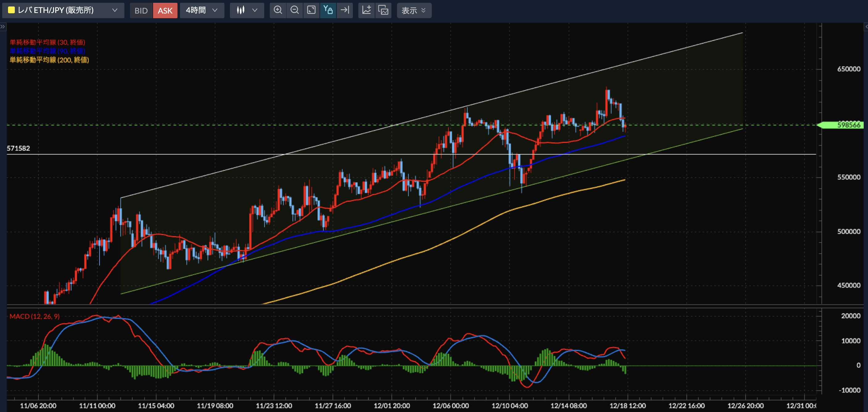868x412 pixels.
Task: Switch price display to ASK
Action: [x=165, y=10]
